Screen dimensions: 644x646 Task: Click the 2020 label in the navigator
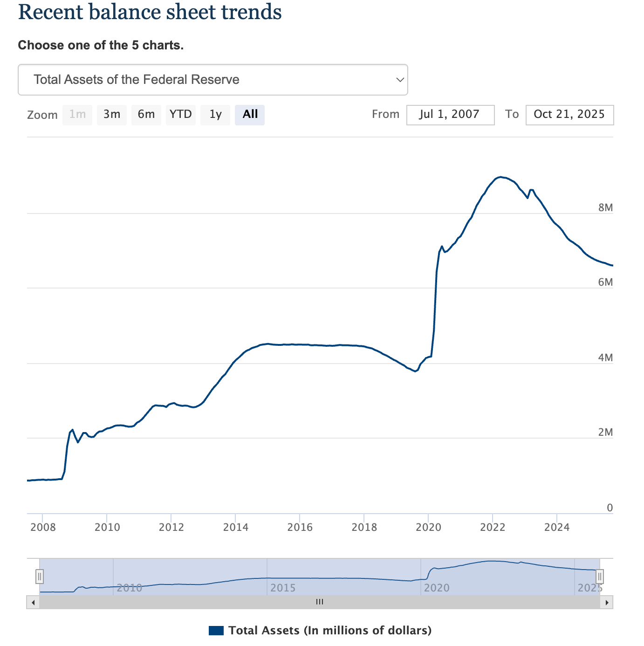coord(437,588)
